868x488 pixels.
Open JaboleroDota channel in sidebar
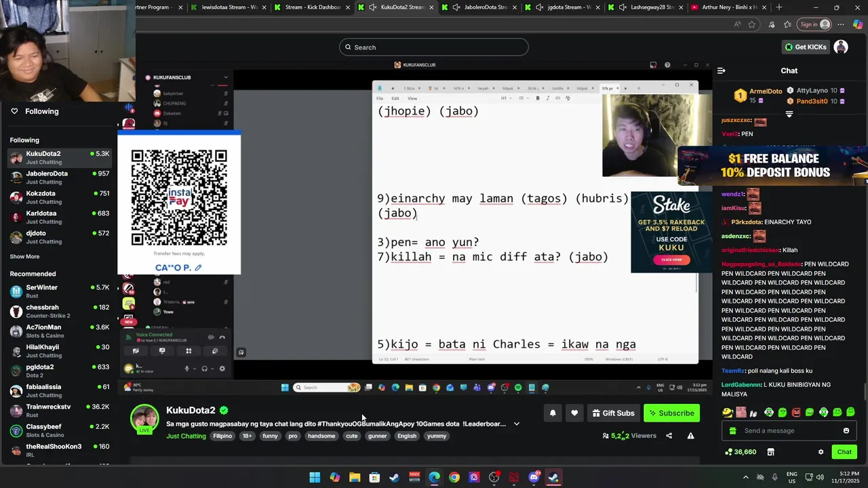point(60,178)
